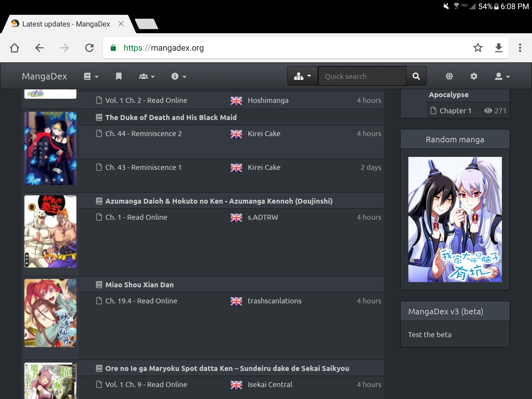Click page icon beside Ch. 19.4
Viewport: 532px width, 399px height.
click(99, 301)
